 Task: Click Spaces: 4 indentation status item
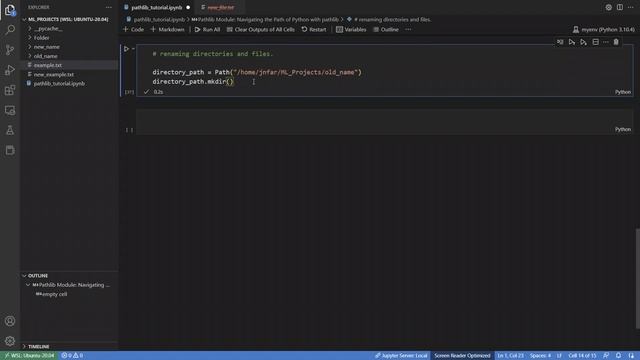point(540,356)
